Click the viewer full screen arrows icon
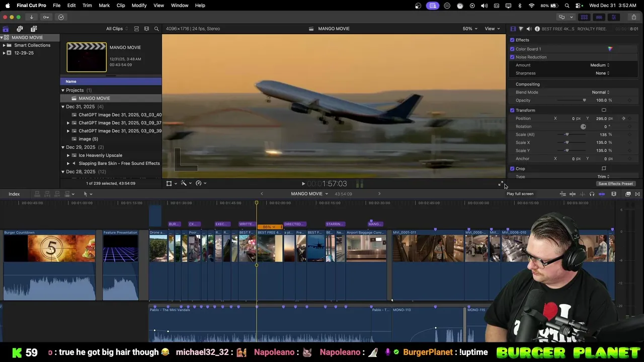Image resolution: width=644 pixels, height=362 pixels. 501,184
